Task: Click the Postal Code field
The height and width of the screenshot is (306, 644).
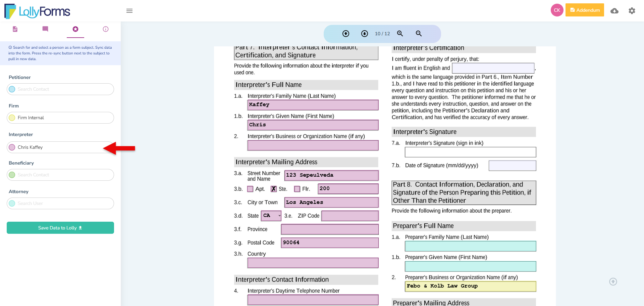Action: click(x=330, y=243)
